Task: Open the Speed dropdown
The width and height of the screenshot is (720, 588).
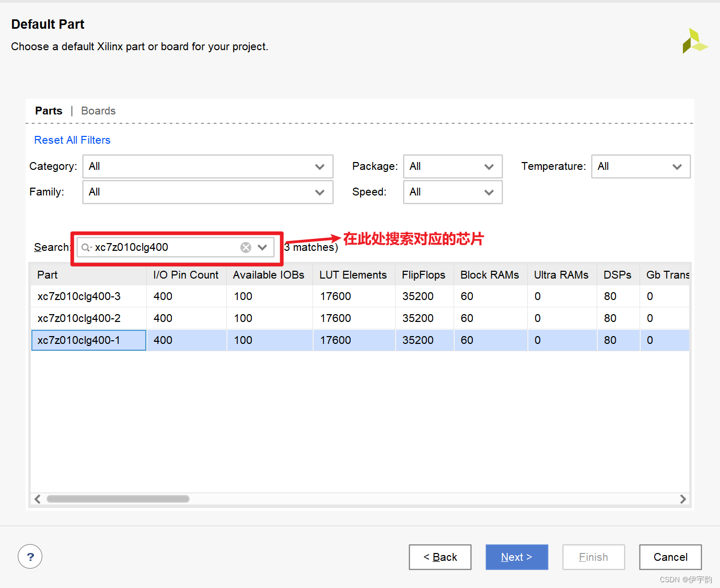Action: [453, 192]
